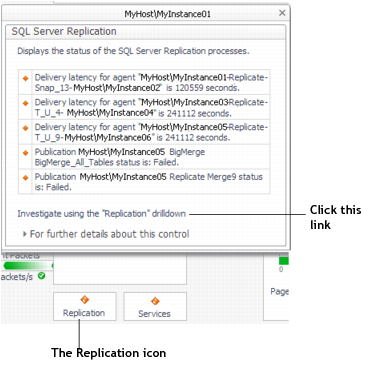This screenshot has height=368, width=380.
Task: Close the MyHost\MyInstance01 popup
Action: (x=282, y=13)
